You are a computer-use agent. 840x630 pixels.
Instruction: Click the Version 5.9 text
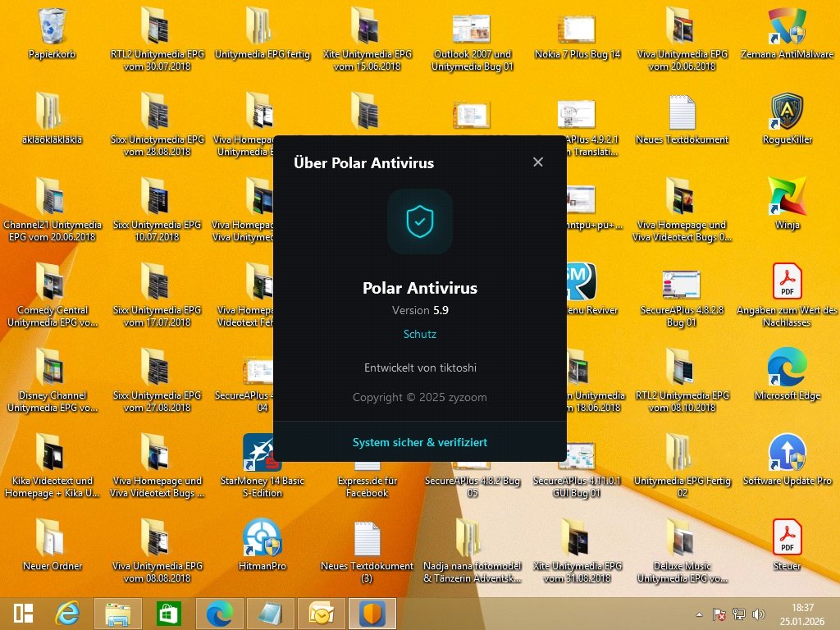click(x=420, y=310)
